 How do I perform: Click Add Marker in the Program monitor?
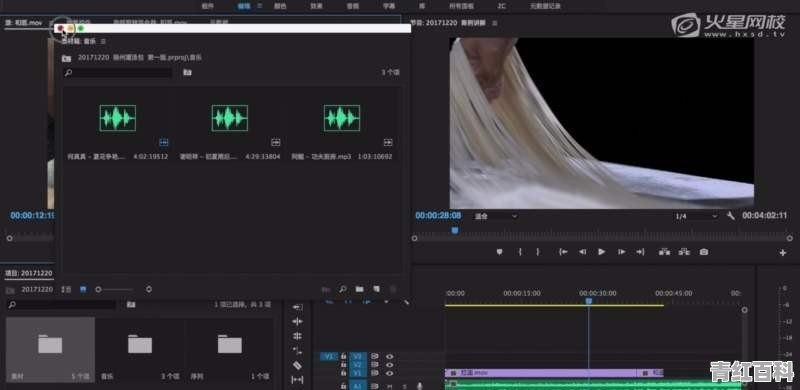pos(499,252)
